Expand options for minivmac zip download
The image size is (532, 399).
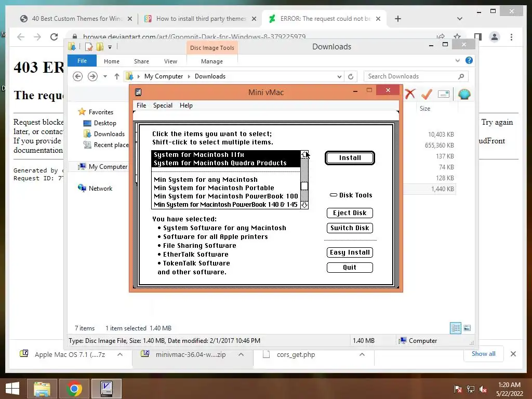(241, 354)
